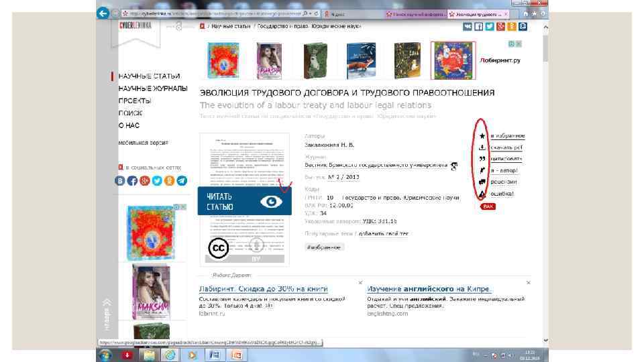Click the Лабиринт.ру banner label
The image size is (644, 362).
500,60
